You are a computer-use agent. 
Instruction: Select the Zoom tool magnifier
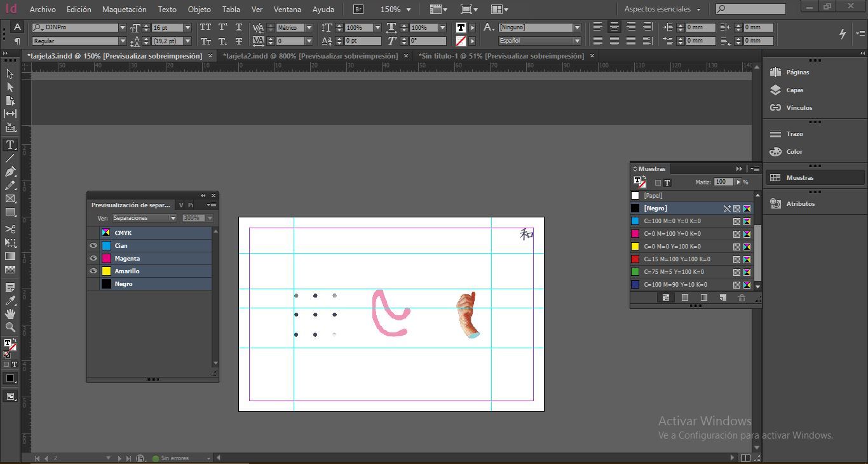(x=10, y=327)
